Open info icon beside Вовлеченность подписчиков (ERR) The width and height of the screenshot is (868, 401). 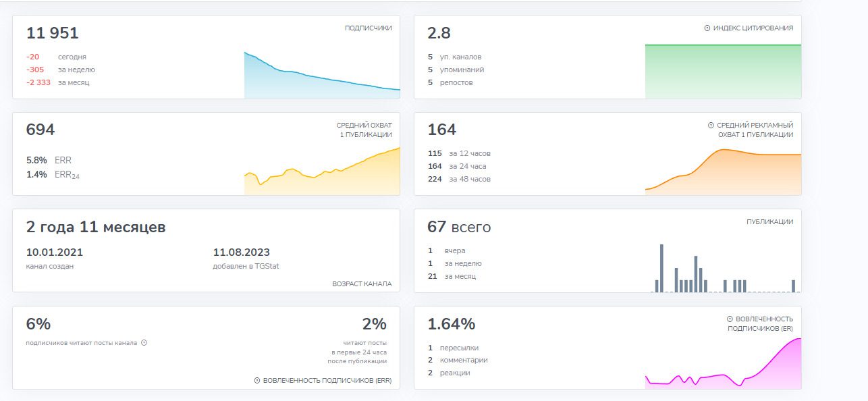point(257,381)
